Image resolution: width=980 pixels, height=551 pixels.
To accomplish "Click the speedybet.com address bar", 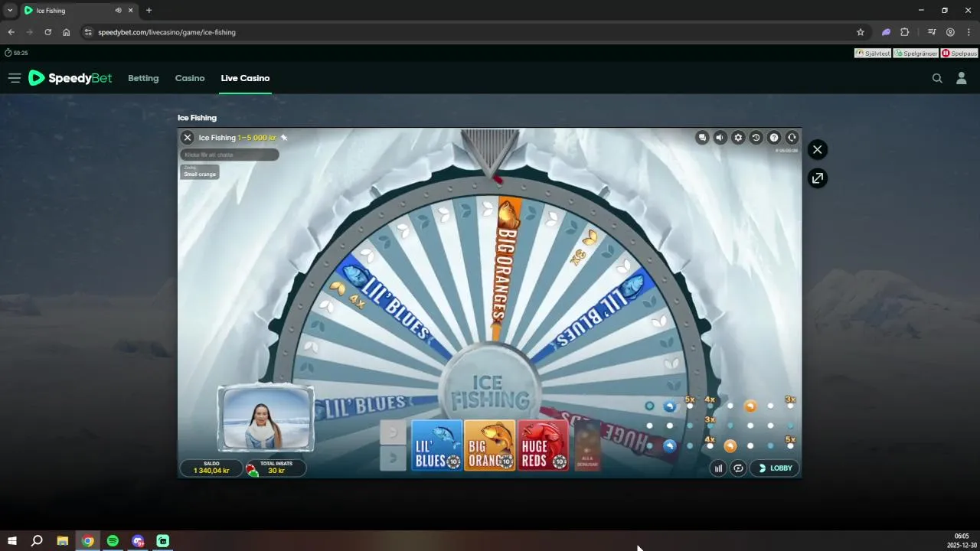I will pyautogui.click(x=475, y=32).
